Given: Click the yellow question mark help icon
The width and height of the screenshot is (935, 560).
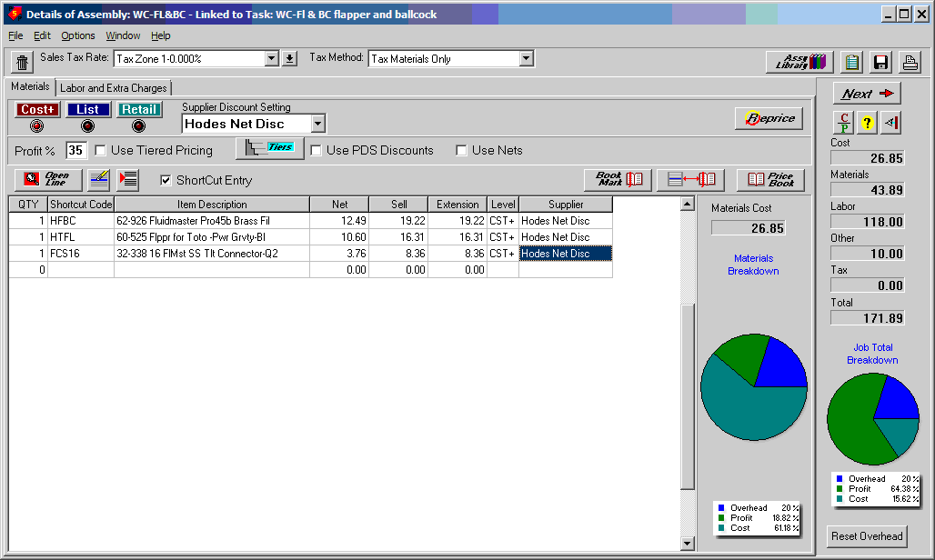Looking at the screenshot, I should (x=867, y=123).
